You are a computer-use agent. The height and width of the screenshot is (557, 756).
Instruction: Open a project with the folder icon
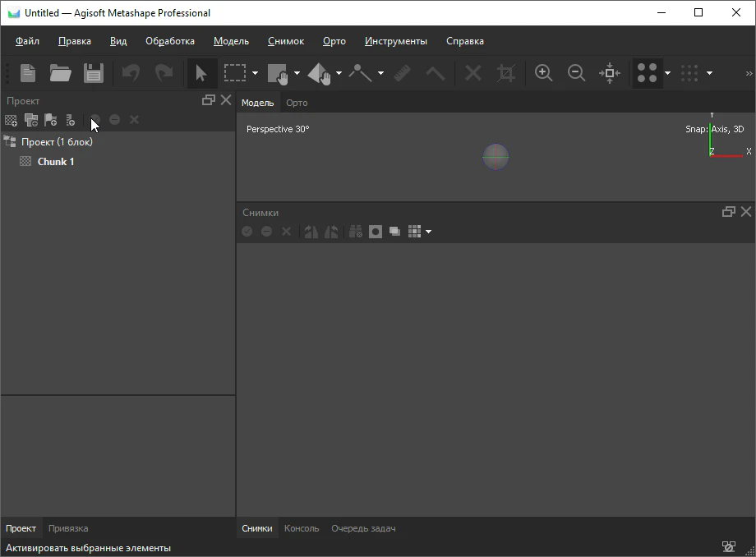[60, 73]
